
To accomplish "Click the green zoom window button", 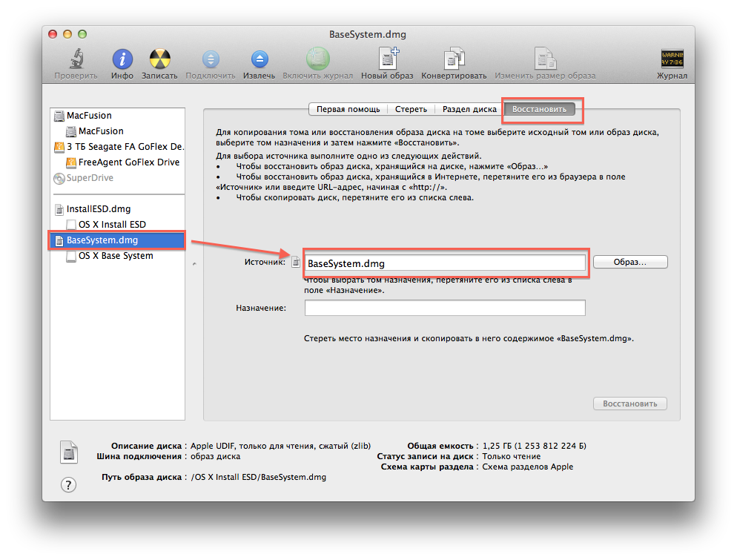I will (x=82, y=34).
